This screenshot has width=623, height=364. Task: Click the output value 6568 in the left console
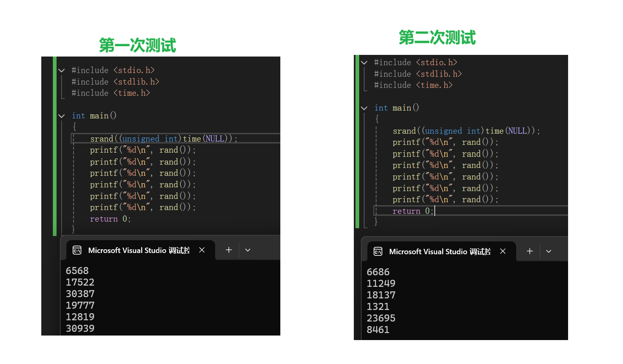(77, 271)
